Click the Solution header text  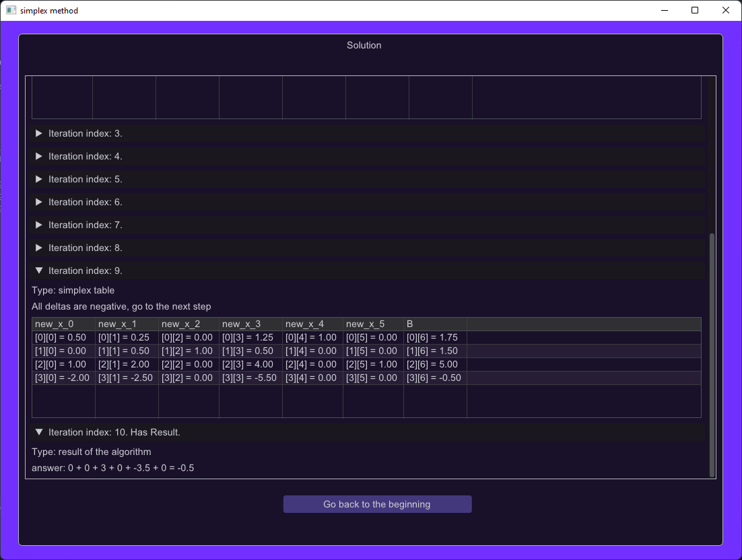pos(364,45)
